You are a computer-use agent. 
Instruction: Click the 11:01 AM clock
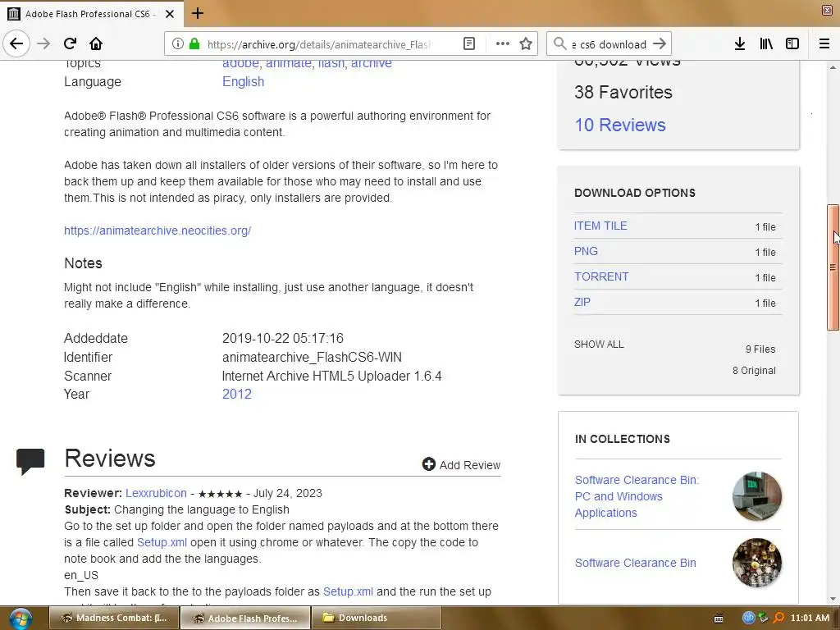click(810, 618)
